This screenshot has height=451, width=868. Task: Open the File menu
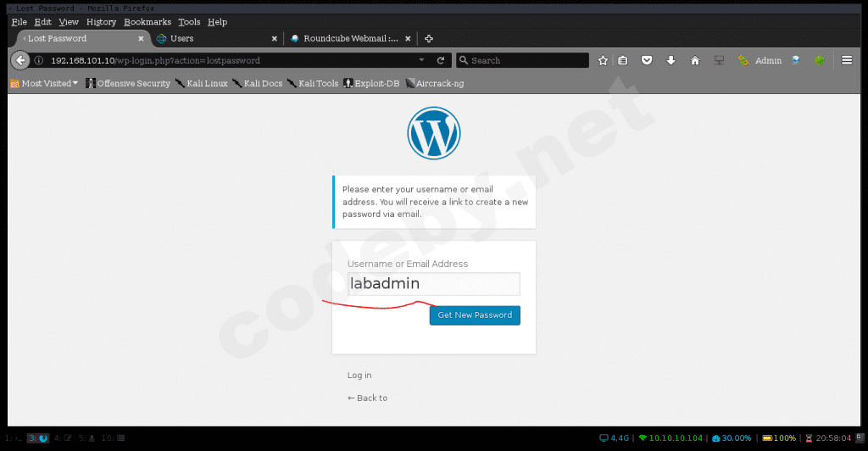[19, 22]
